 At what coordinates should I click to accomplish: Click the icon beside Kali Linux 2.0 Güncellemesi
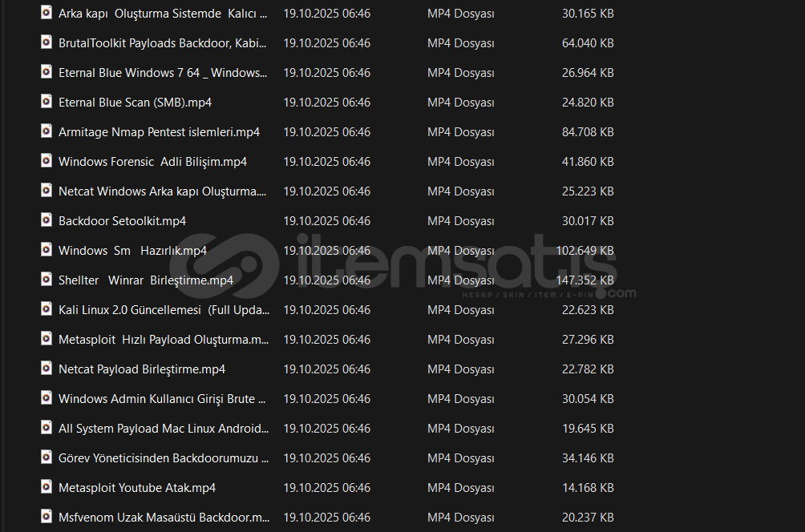(47, 308)
